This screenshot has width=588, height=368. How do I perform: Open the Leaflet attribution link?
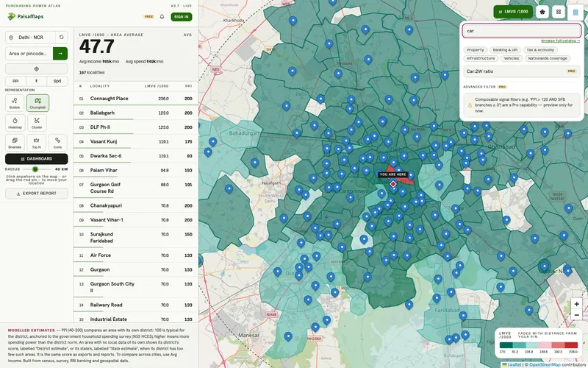pos(512,364)
